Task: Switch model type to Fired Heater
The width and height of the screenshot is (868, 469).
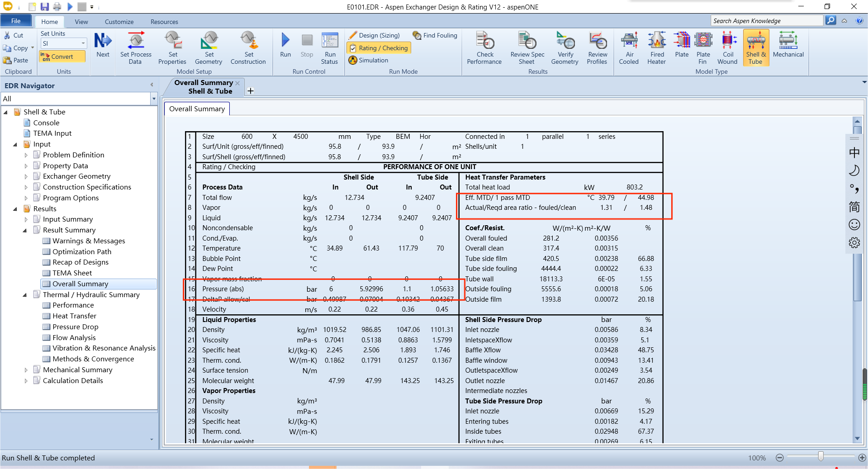Action: point(657,48)
